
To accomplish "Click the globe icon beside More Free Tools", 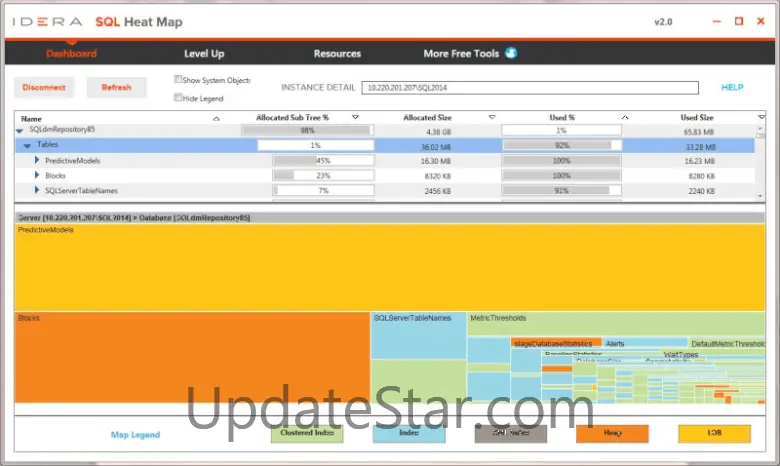I will (x=511, y=53).
